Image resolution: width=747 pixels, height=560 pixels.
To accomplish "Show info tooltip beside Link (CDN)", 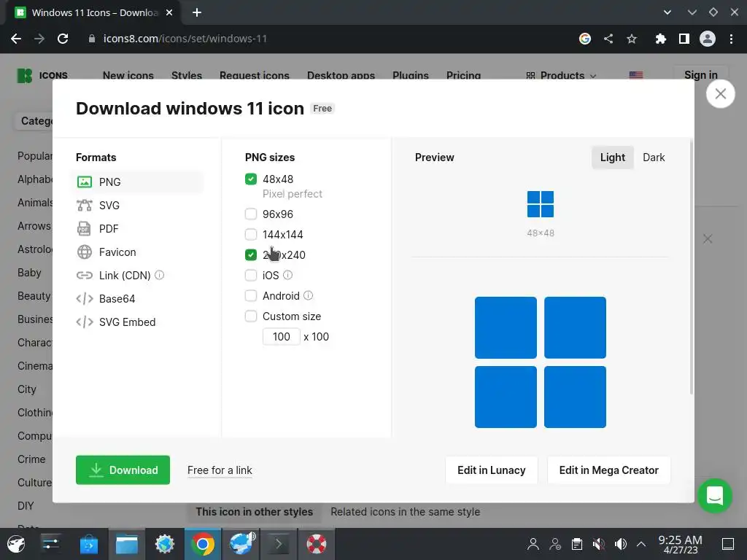I will [160, 275].
